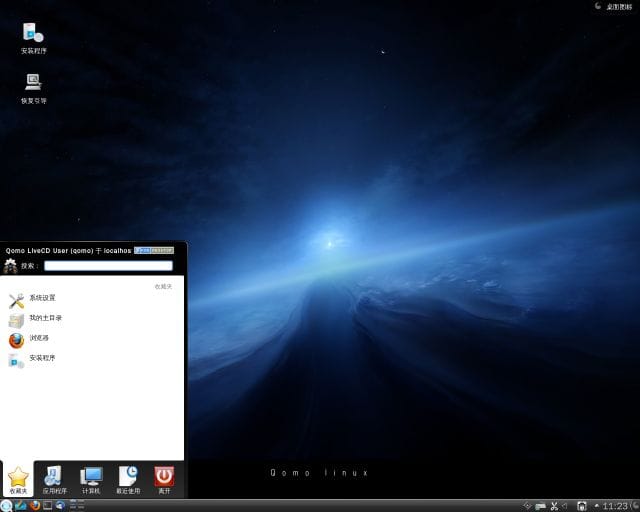Show the 最近使用 recently used tab
This screenshot has width=640, height=512.
click(128, 480)
